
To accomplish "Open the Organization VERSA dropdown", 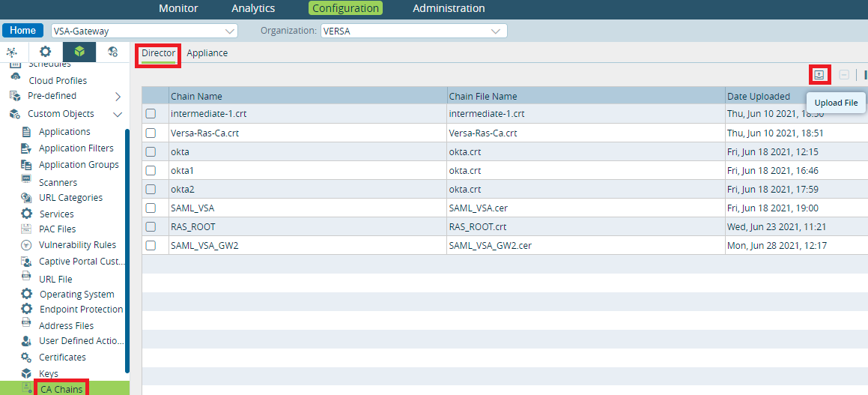I will coord(413,31).
